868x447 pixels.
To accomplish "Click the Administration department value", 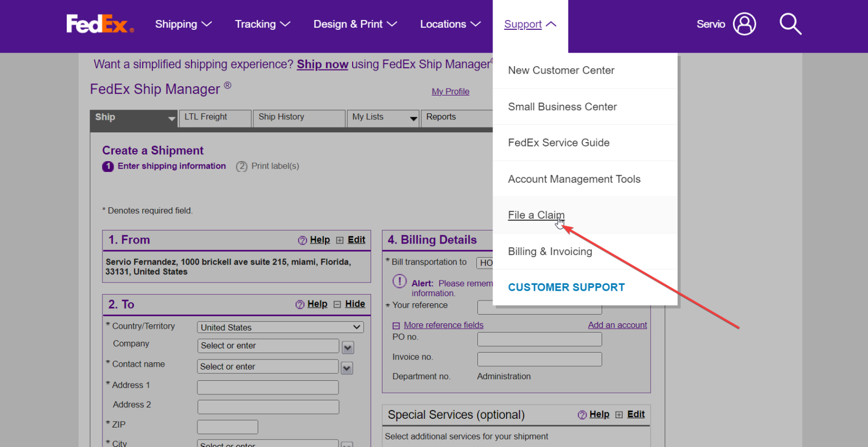I will pyautogui.click(x=504, y=376).
